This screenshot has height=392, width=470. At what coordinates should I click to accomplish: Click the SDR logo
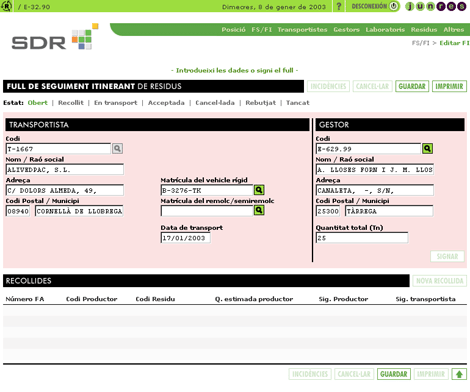coord(55,38)
